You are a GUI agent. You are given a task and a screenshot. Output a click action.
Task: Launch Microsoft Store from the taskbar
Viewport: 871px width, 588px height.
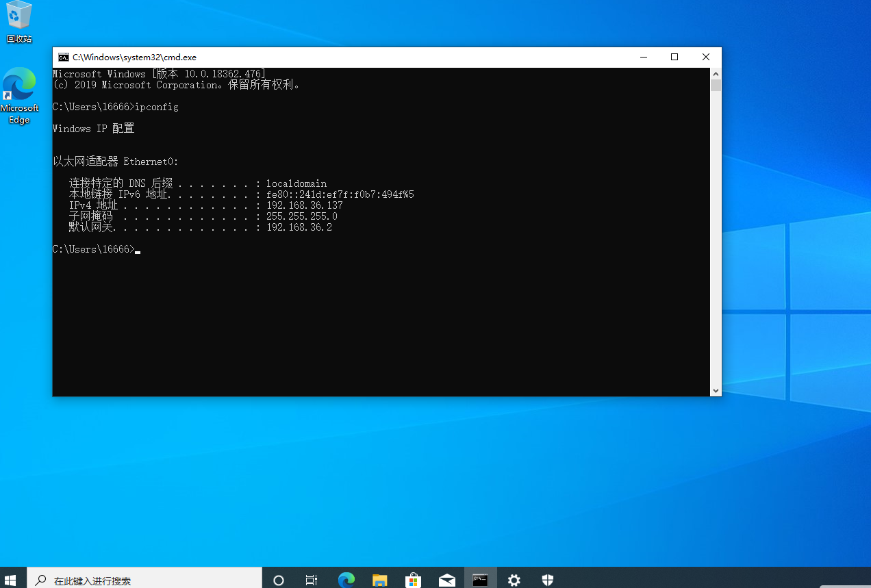tap(413, 580)
